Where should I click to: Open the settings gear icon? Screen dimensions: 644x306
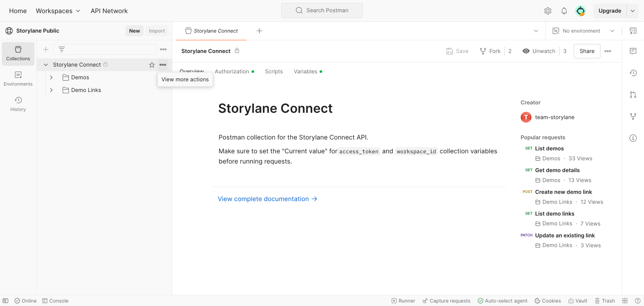[x=548, y=11]
